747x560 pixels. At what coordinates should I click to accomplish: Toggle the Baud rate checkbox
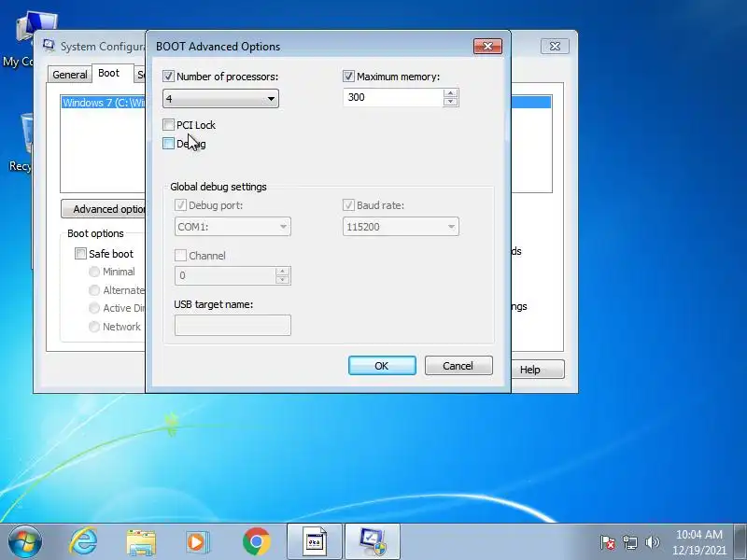click(348, 205)
